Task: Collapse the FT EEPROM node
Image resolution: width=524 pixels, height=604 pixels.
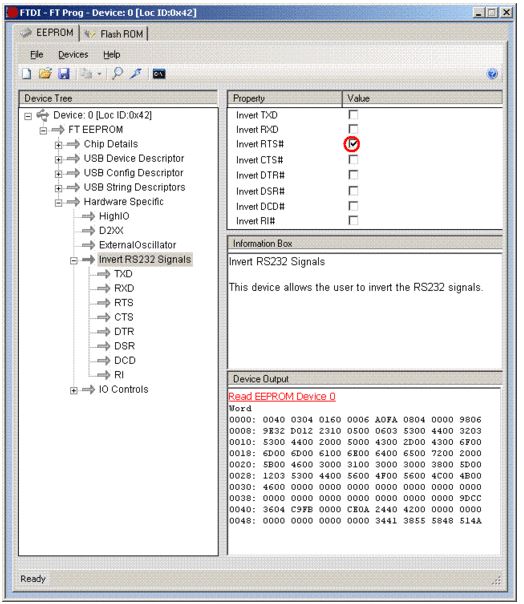Action: pyautogui.click(x=43, y=131)
